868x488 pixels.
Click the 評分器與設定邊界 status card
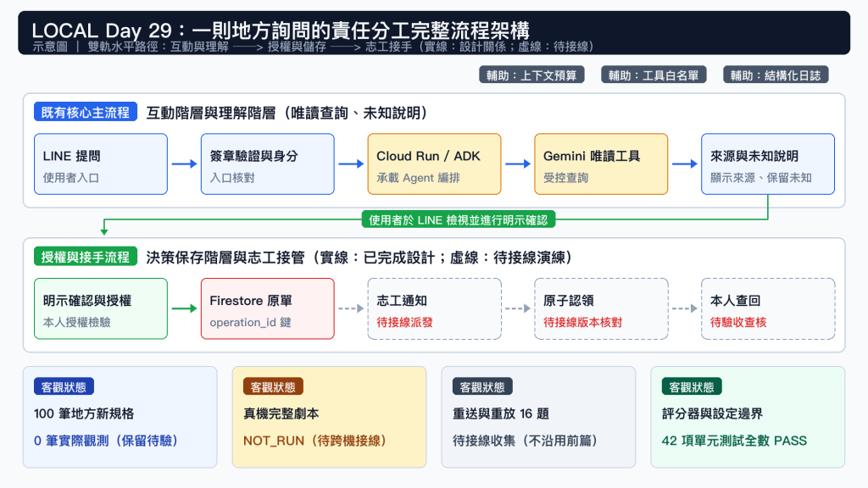click(748, 417)
